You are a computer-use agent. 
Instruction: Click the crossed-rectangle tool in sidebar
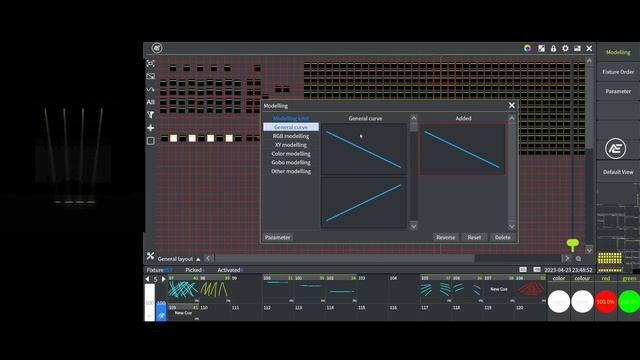[151, 76]
